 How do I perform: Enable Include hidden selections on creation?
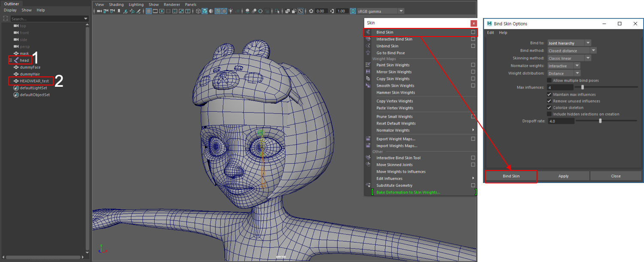[549, 114]
